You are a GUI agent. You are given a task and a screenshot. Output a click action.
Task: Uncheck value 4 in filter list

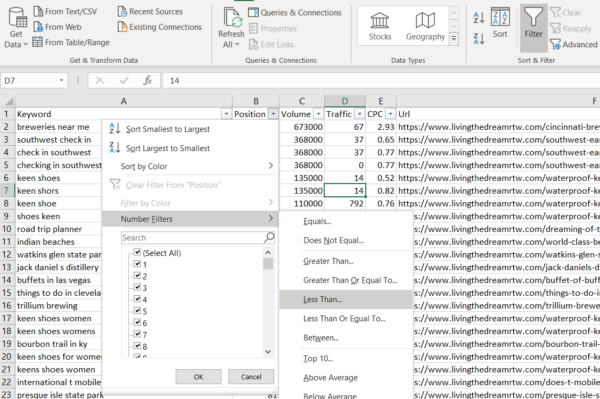[137, 299]
